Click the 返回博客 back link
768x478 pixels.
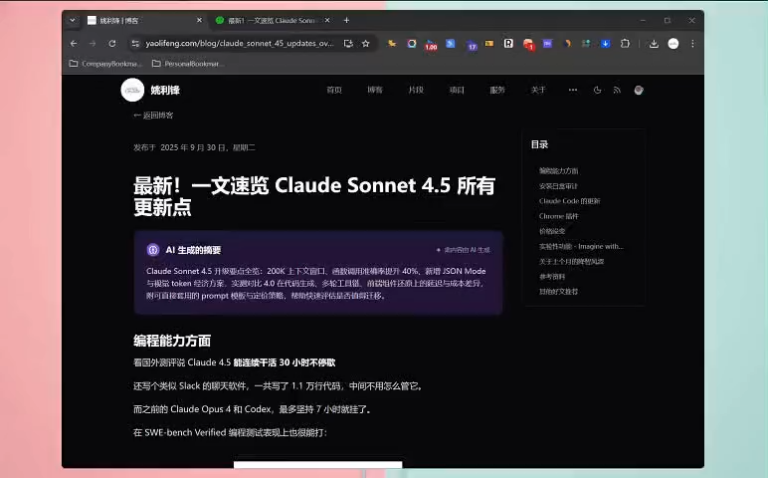153,116
